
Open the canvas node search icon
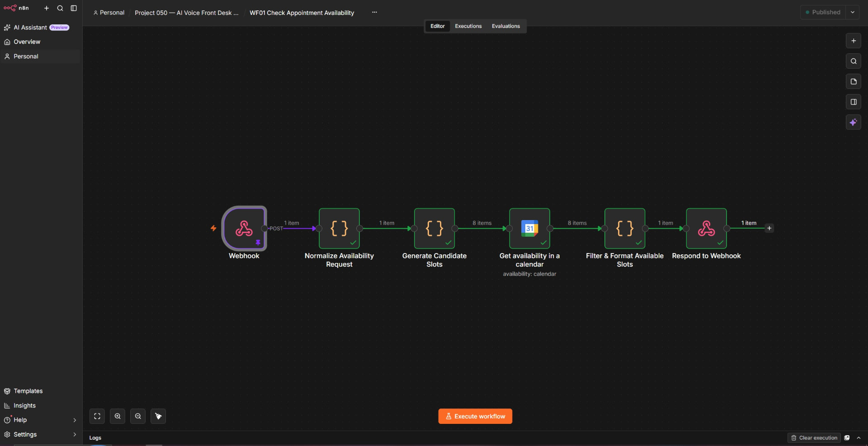854,61
